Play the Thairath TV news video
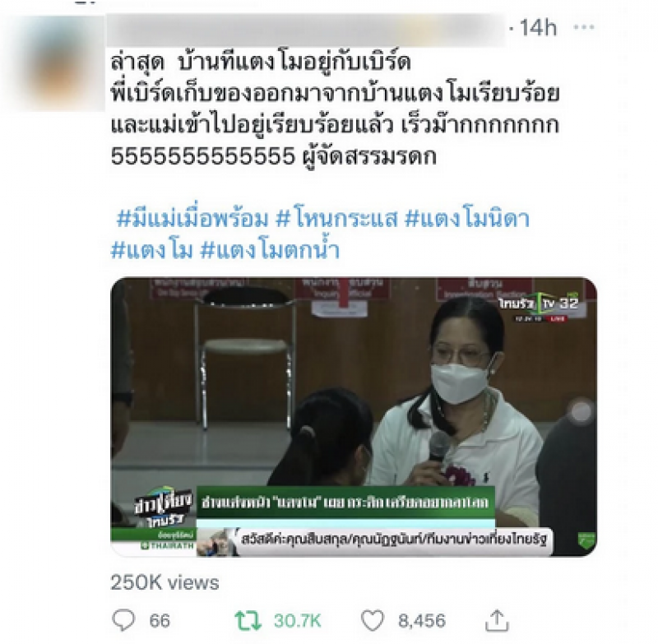The image size is (658, 644). pyautogui.click(x=354, y=417)
